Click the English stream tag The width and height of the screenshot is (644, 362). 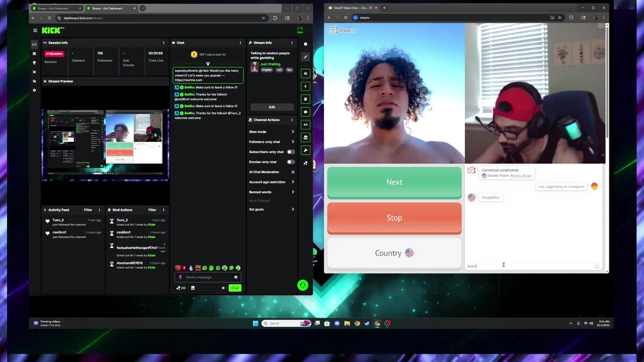point(267,70)
